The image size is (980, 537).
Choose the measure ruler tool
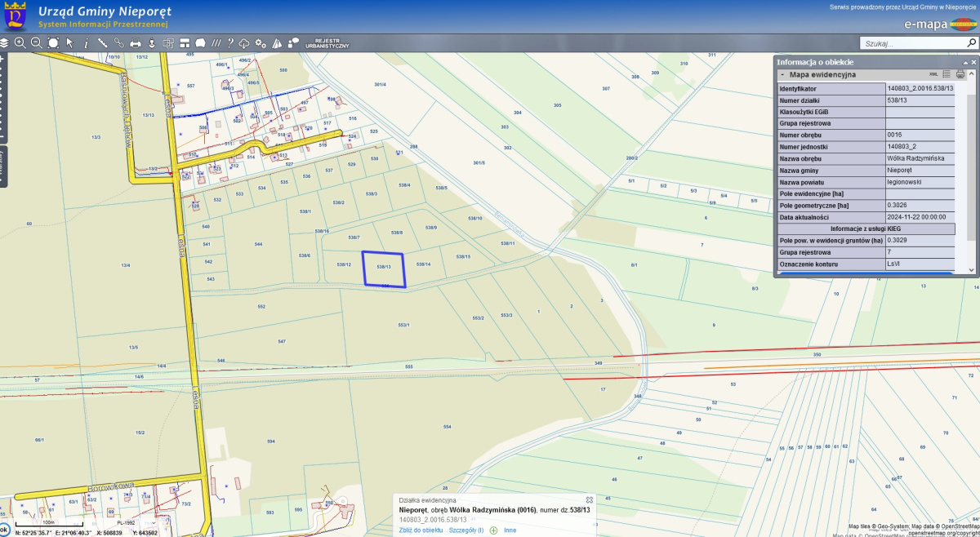click(x=102, y=42)
